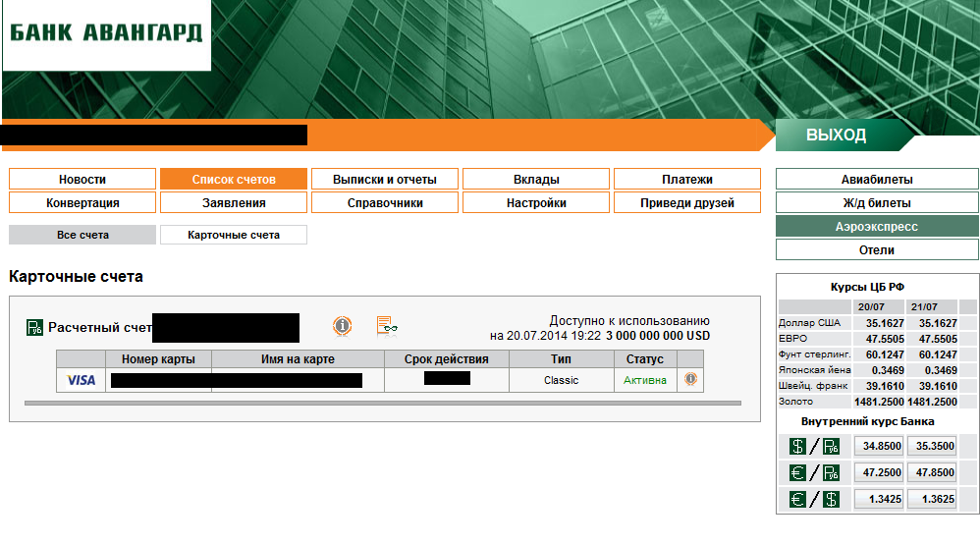This screenshot has width=980, height=544.
Task: Click Курсы ЦБ РФ heading
Action: pyautogui.click(x=867, y=287)
